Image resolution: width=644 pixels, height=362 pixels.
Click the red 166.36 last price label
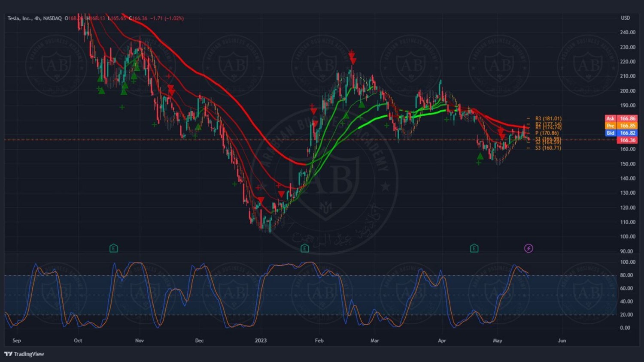pos(627,140)
